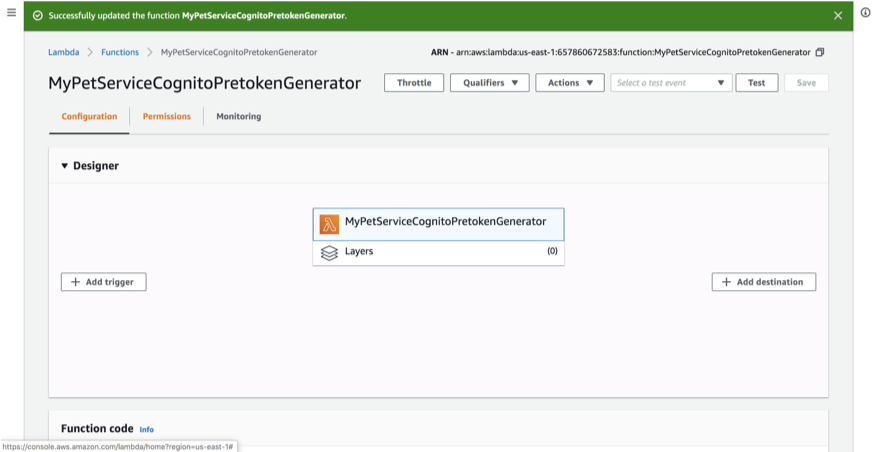Click the Throttle button
The image size is (877, 452).
click(x=414, y=83)
